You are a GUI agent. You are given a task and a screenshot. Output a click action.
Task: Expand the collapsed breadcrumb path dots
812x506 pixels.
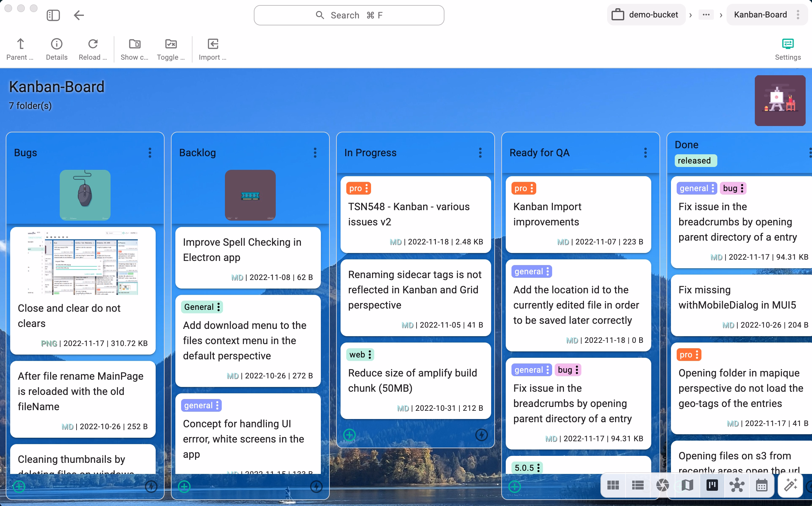tap(707, 14)
